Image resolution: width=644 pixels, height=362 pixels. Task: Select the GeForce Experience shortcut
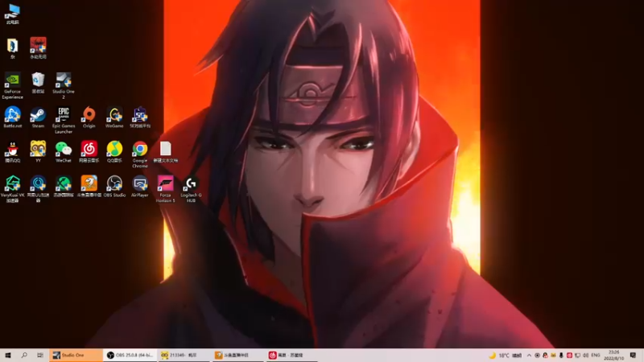(13, 85)
